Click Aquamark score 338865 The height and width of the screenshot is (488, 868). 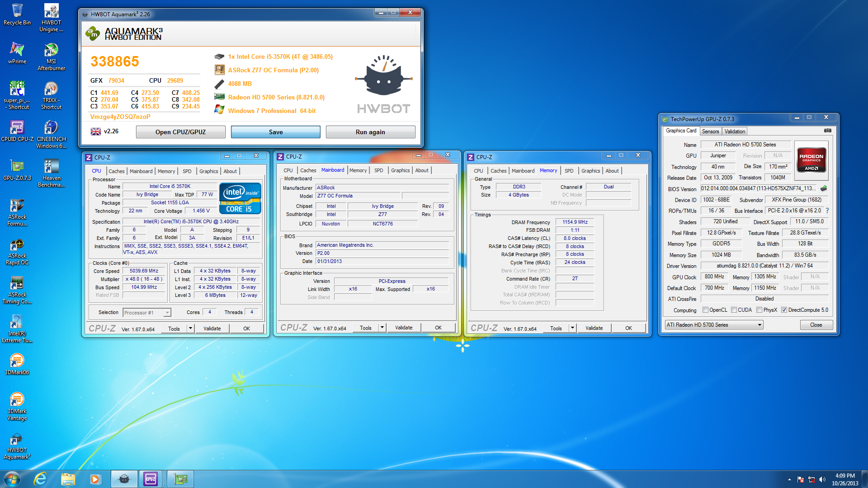115,61
